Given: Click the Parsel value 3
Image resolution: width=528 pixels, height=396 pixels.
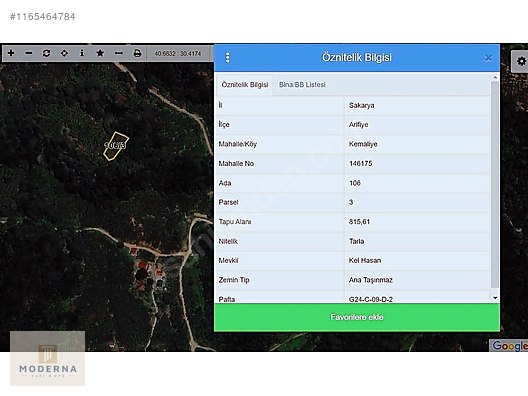Looking at the screenshot, I should point(351,202).
